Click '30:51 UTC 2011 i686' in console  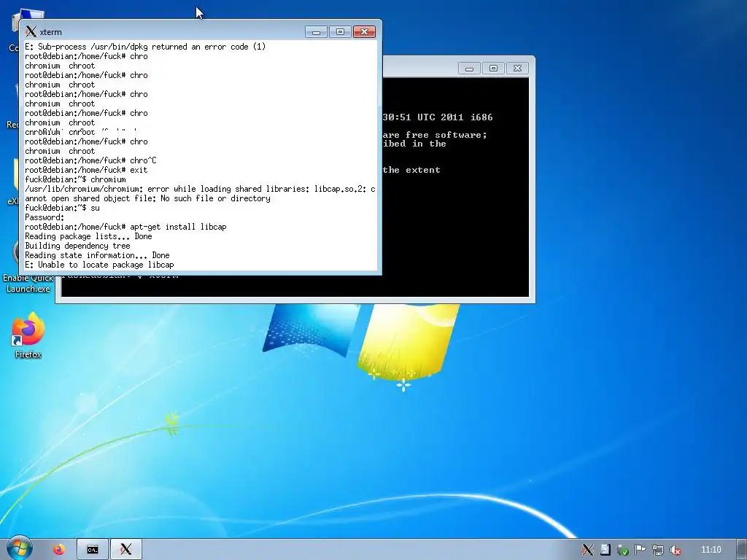(x=438, y=117)
